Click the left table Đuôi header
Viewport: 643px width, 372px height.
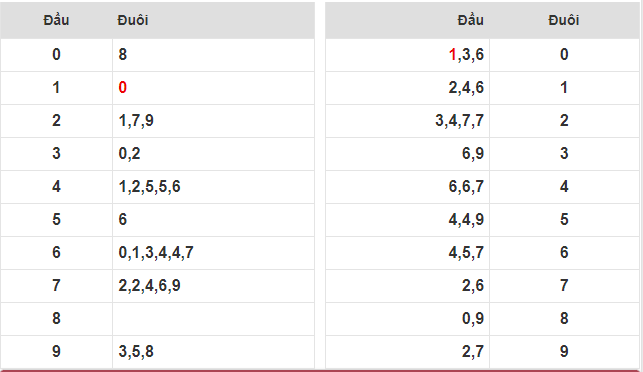tap(132, 20)
